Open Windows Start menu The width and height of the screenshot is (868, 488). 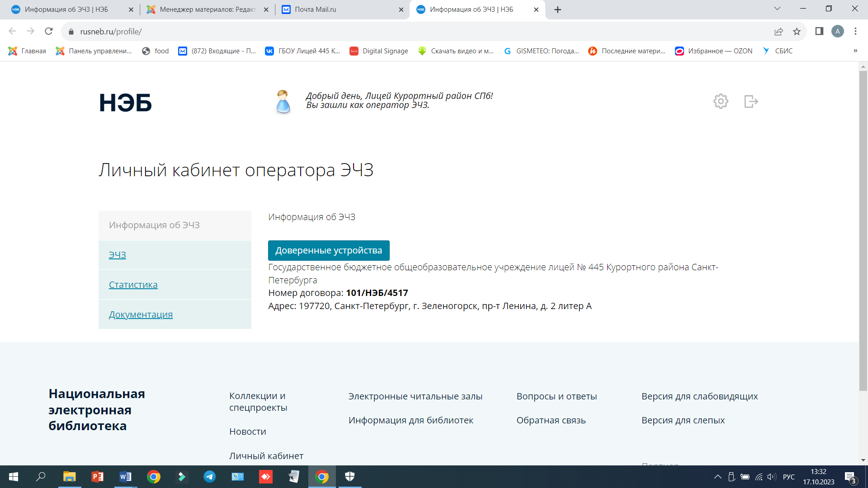14,477
